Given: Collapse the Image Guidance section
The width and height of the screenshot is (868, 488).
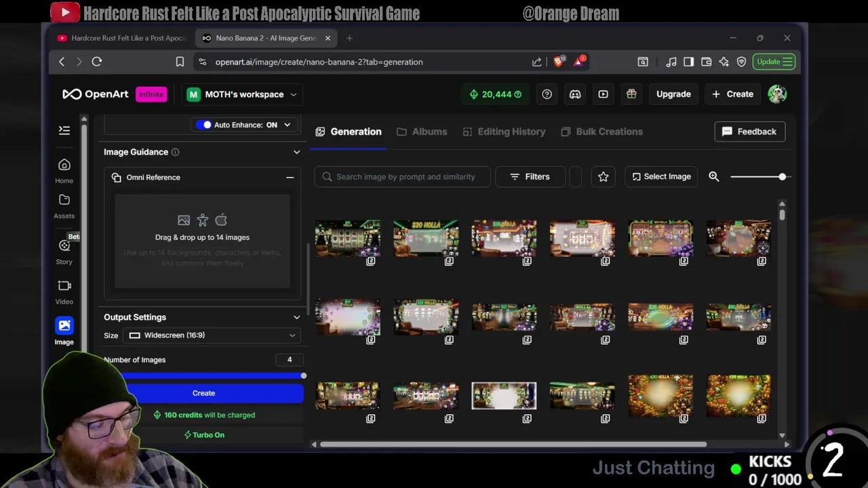Looking at the screenshot, I should [x=296, y=152].
